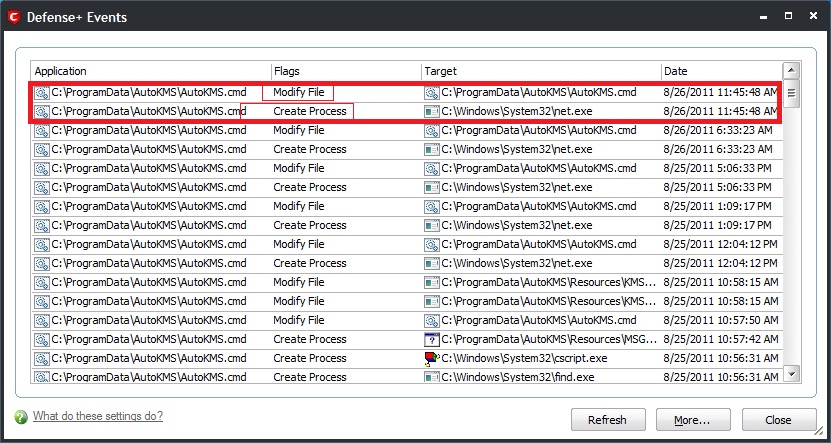Image resolution: width=831 pixels, height=443 pixels.
Task: Click the Close button at the bottom
Action: point(779,420)
